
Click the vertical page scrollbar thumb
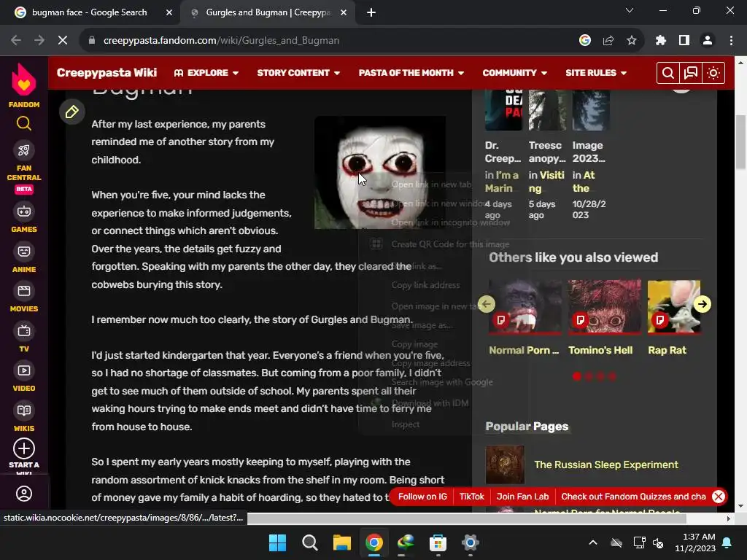pos(740,142)
